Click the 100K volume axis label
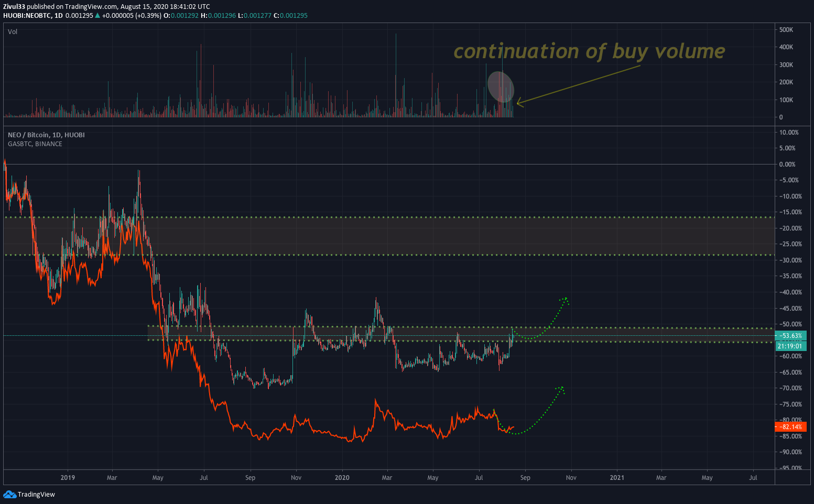 786,100
